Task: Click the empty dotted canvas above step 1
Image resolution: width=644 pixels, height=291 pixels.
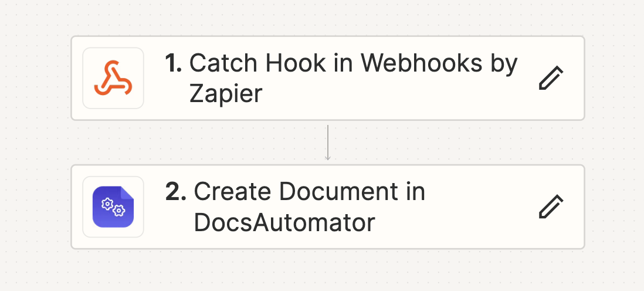Action: coord(327,17)
